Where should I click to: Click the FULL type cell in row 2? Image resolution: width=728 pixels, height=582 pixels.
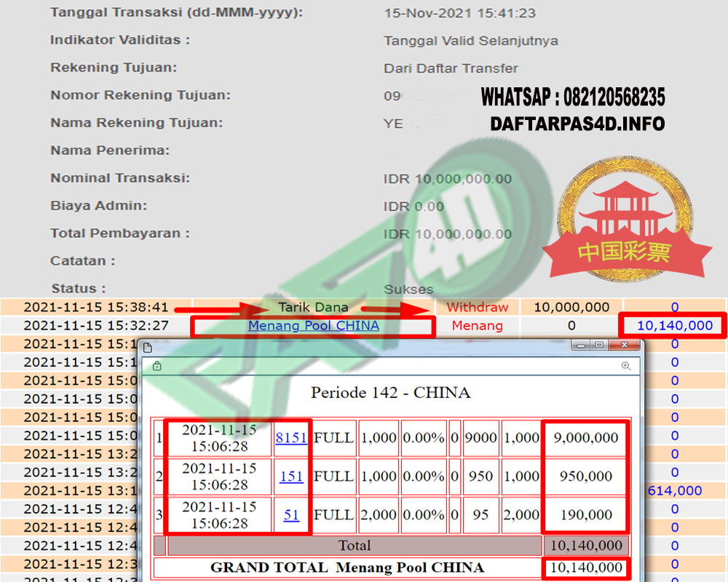coord(333,477)
